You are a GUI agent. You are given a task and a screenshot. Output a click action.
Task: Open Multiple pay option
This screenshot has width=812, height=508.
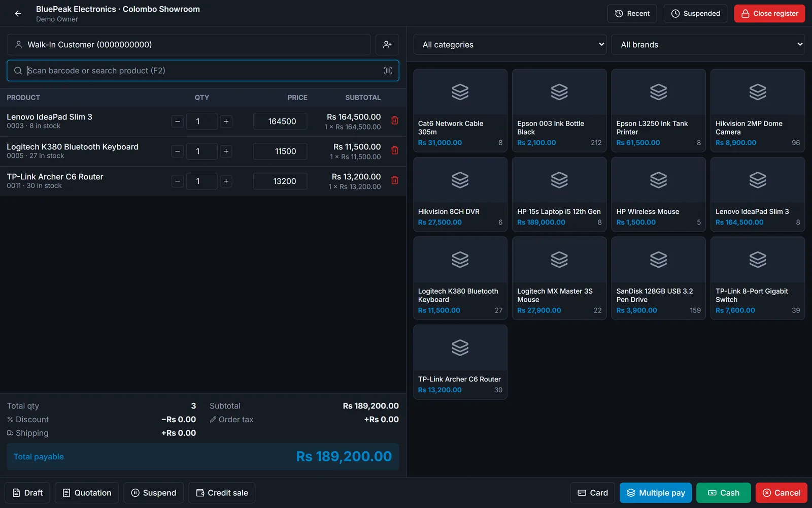pyautogui.click(x=656, y=493)
